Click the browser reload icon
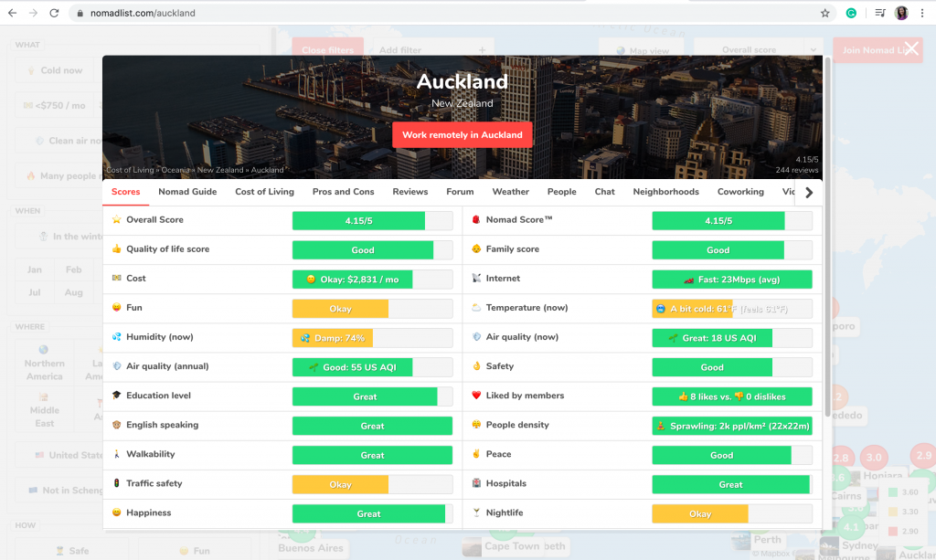Image resolution: width=936 pixels, height=560 pixels. click(54, 14)
